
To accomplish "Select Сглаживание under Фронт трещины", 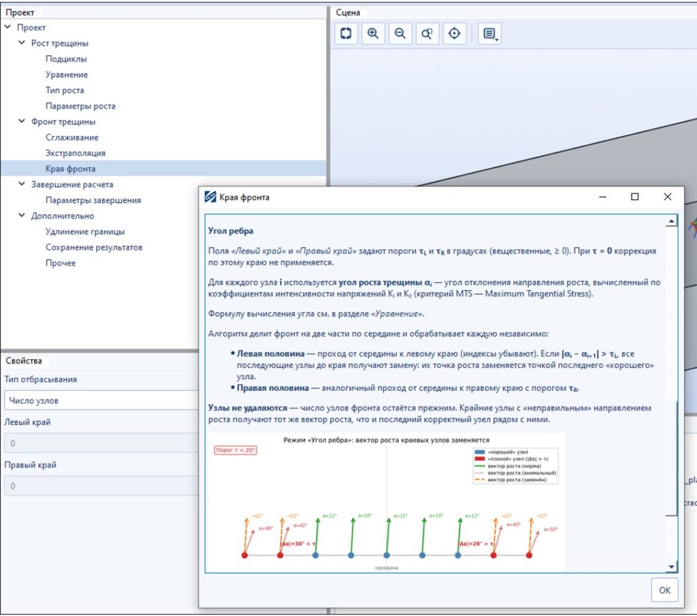I will pyautogui.click(x=72, y=137).
